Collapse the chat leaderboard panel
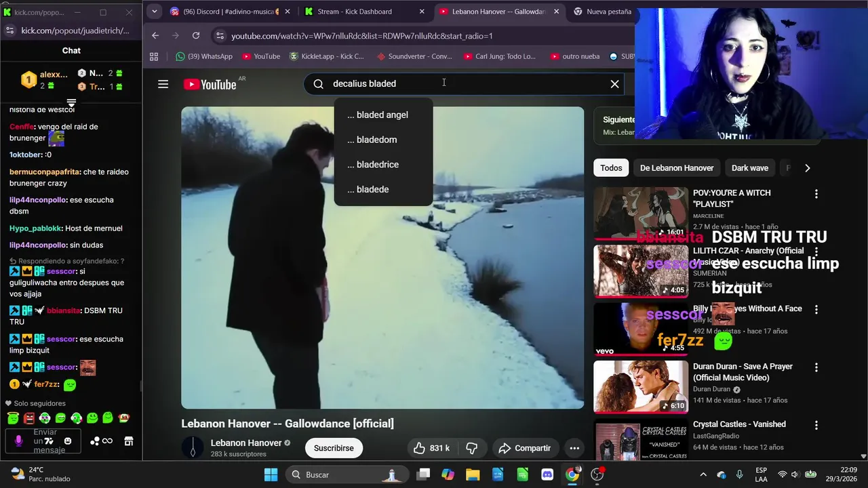The image size is (868, 488). [x=71, y=103]
